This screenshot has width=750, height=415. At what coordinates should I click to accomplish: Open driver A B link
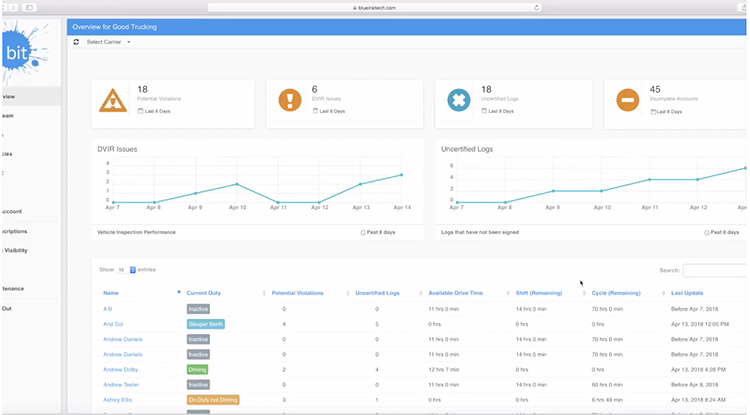pos(107,309)
